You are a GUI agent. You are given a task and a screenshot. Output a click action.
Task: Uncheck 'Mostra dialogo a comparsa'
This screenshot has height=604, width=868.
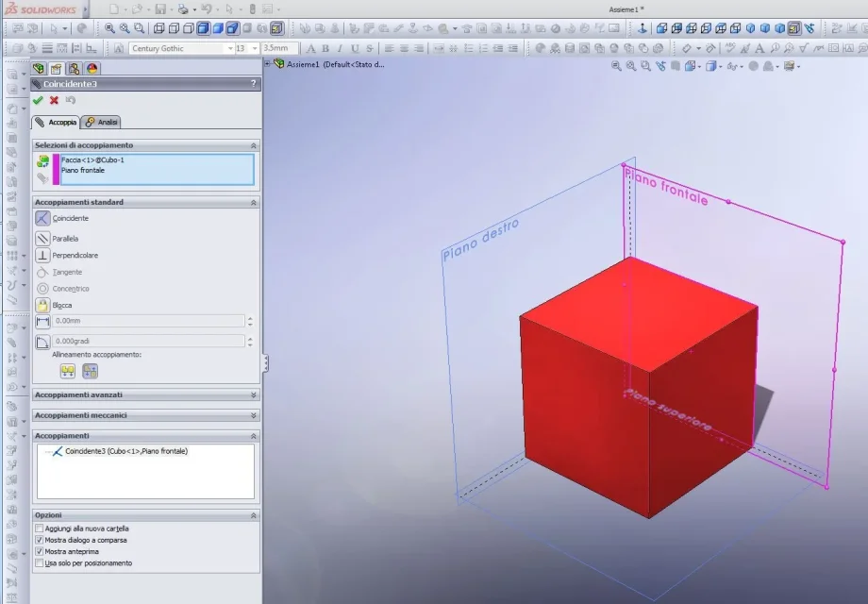(x=40, y=540)
